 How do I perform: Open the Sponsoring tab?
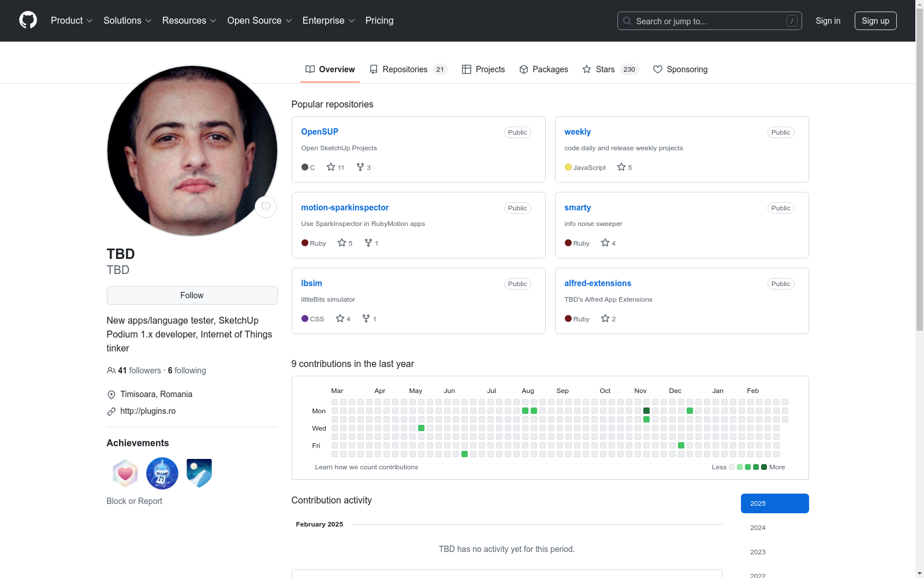tap(680, 69)
